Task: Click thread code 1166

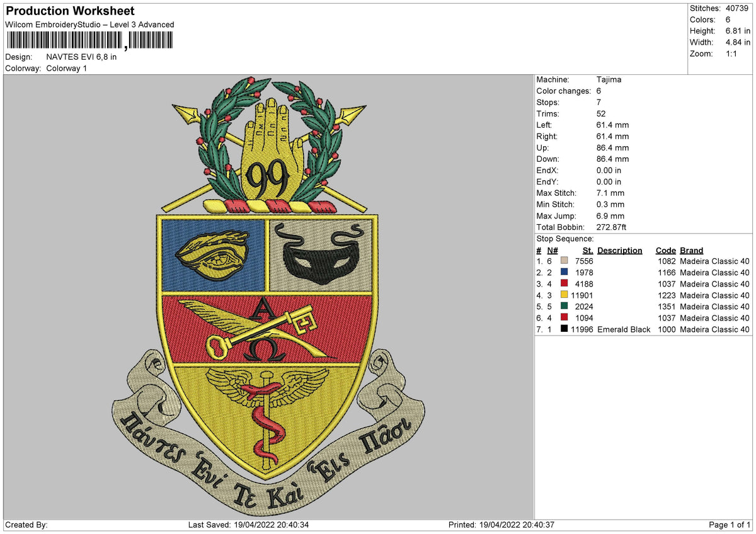Action: (x=667, y=273)
